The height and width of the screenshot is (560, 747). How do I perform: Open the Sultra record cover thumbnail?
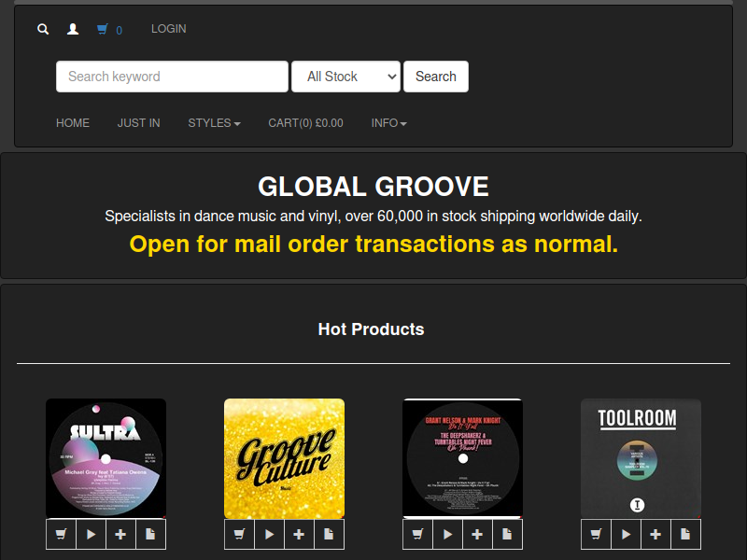(106, 458)
